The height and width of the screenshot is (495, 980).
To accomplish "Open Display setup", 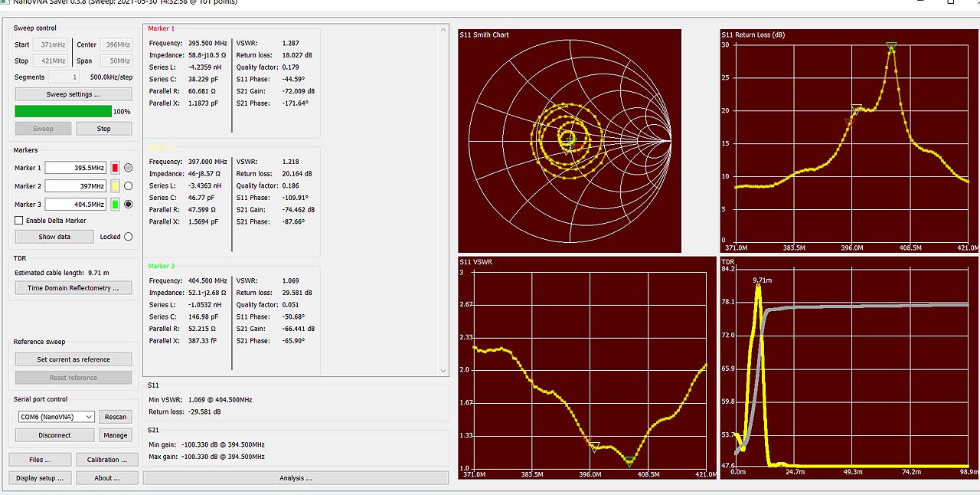I will (x=41, y=478).
